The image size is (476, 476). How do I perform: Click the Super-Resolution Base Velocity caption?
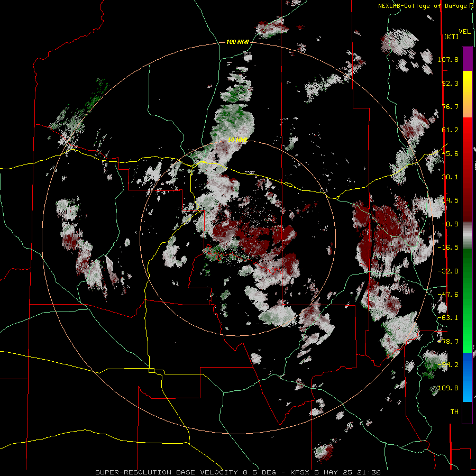click(237, 472)
